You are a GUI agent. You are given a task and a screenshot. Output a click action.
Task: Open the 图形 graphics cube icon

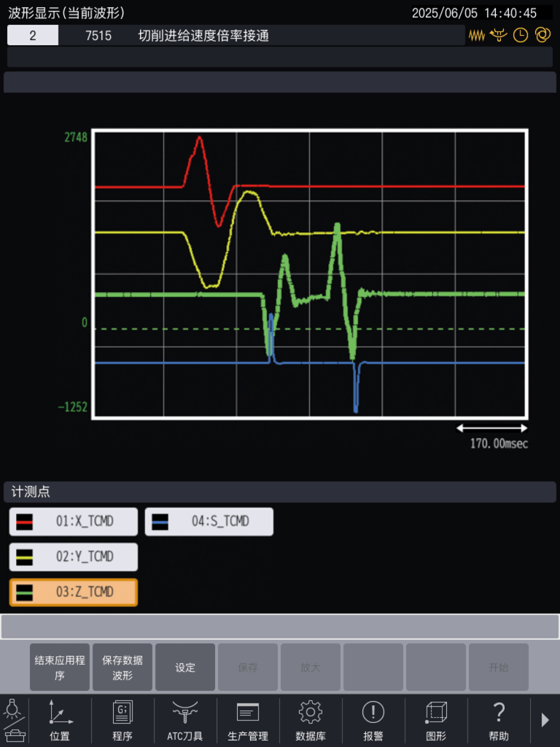pos(436,721)
